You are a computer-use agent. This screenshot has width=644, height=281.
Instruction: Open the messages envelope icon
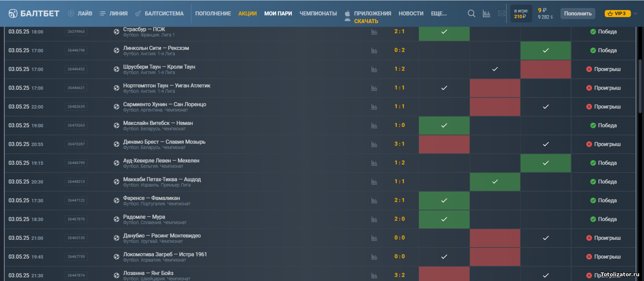(x=501, y=13)
